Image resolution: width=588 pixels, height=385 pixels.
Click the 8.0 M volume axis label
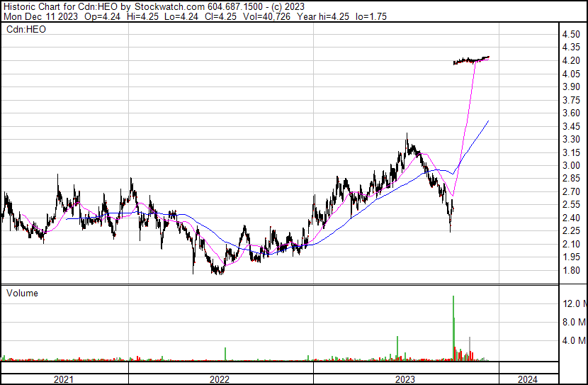pos(575,322)
